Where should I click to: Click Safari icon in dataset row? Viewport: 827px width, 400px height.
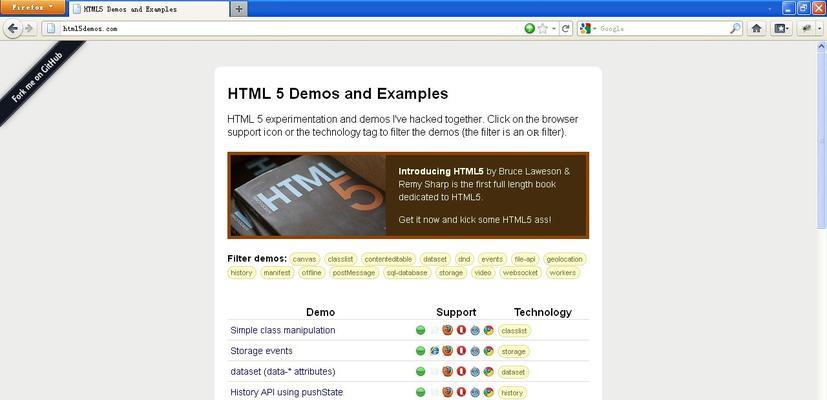[x=475, y=372]
